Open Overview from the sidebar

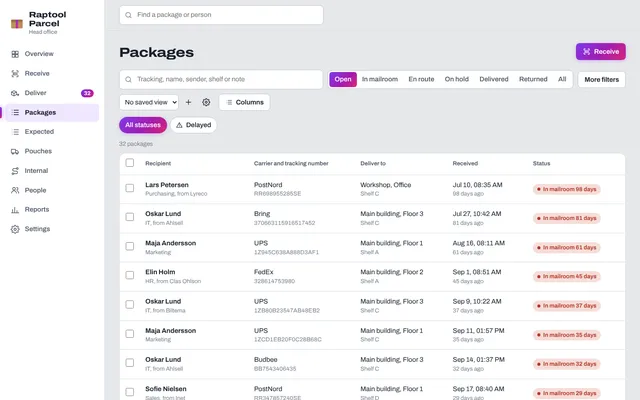click(x=39, y=54)
